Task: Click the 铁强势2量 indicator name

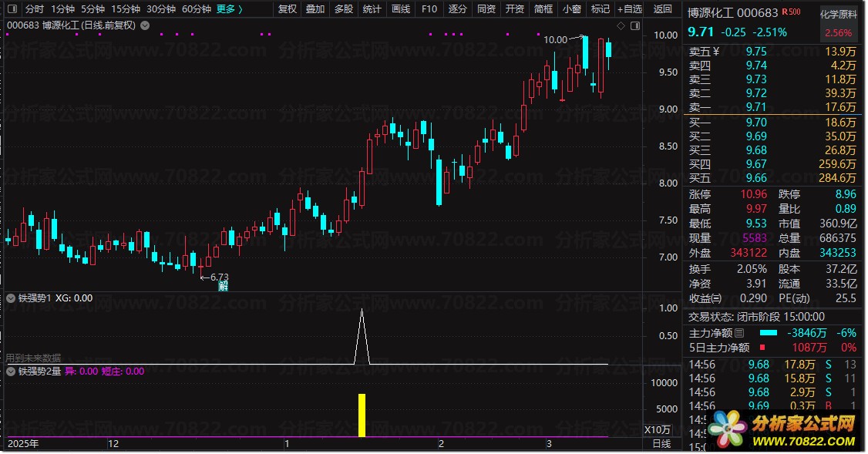Action: click(39, 371)
